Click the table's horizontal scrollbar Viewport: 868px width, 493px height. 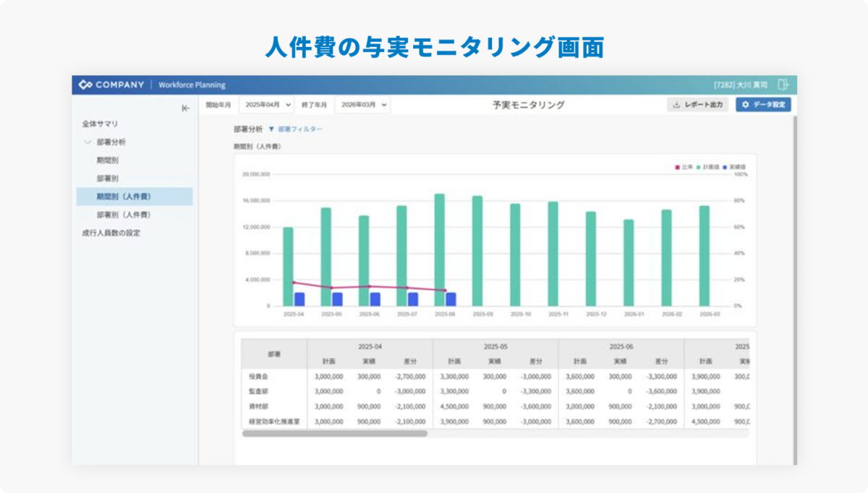point(334,434)
